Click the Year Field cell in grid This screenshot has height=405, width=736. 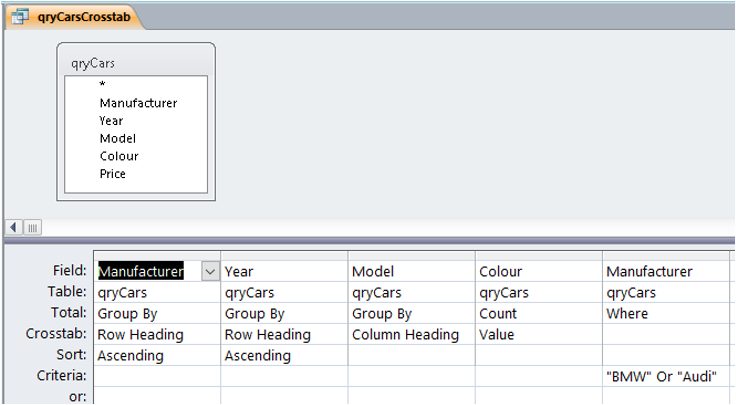tap(284, 271)
